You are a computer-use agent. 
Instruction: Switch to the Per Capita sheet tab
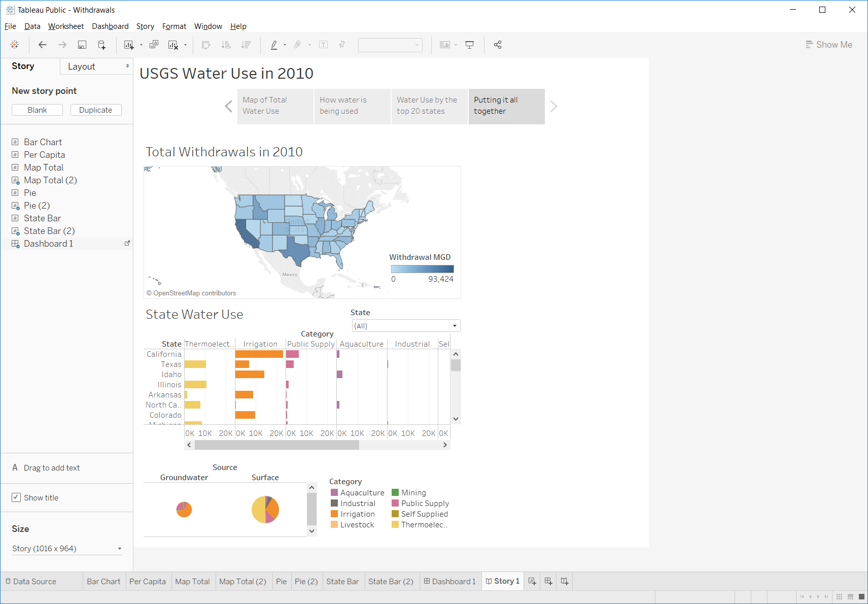point(147,582)
